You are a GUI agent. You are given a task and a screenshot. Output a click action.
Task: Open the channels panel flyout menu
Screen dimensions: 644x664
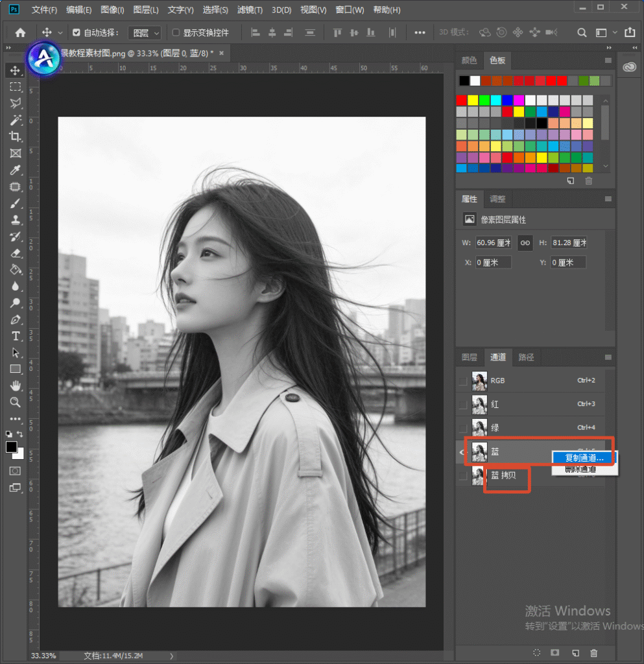[608, 357]
